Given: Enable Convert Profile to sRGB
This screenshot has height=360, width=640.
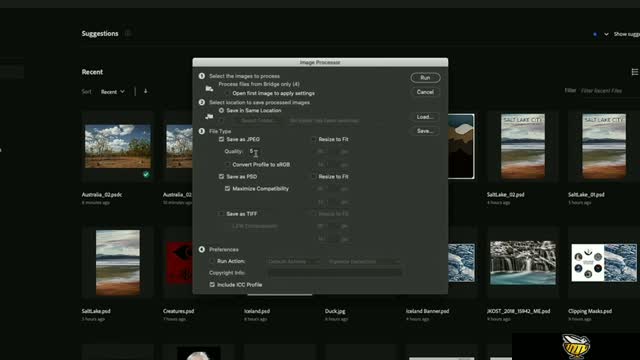Looking at the screenshot, I should [x=227, y=164].
